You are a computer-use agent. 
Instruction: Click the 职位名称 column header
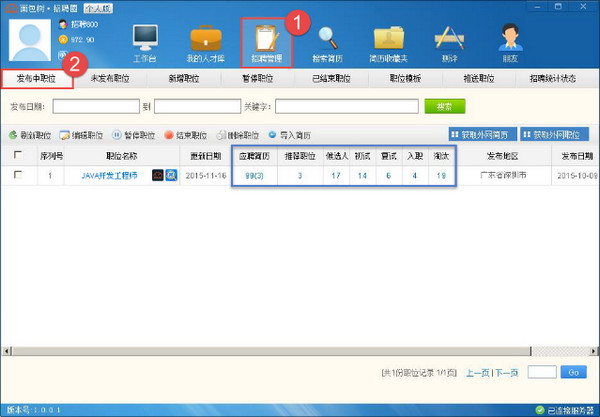122,156
